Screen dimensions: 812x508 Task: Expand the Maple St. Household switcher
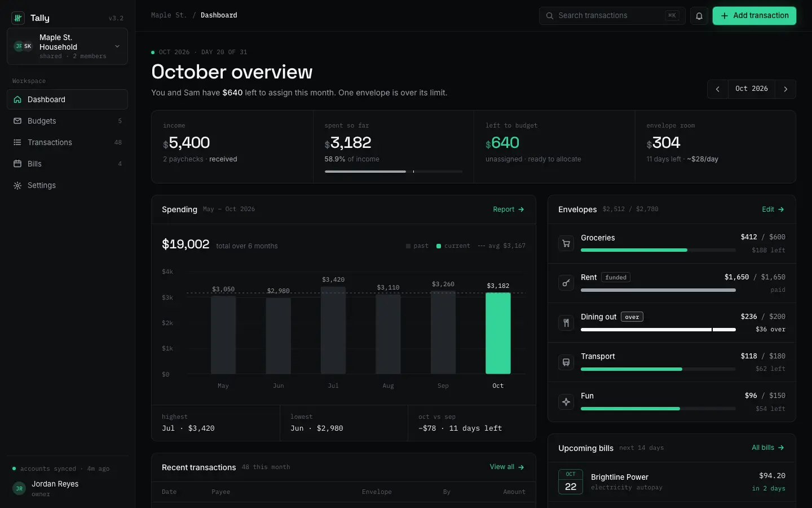[x=67, y=46]
